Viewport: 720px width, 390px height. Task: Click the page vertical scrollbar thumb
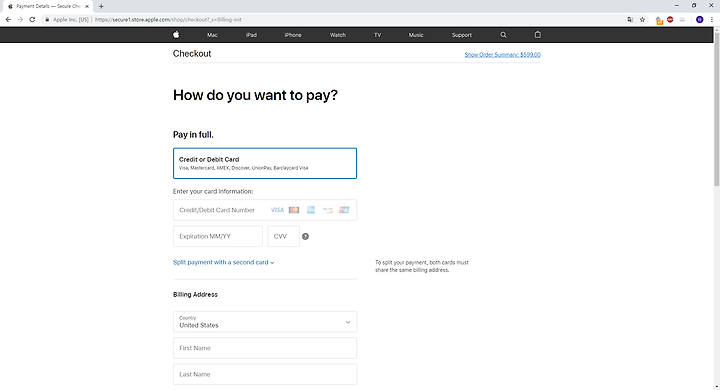pos(716,109)
